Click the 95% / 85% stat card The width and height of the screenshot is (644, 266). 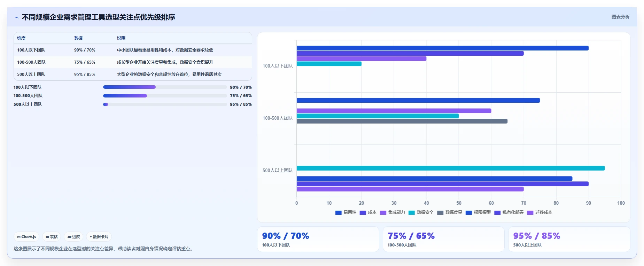pos(569,239)
